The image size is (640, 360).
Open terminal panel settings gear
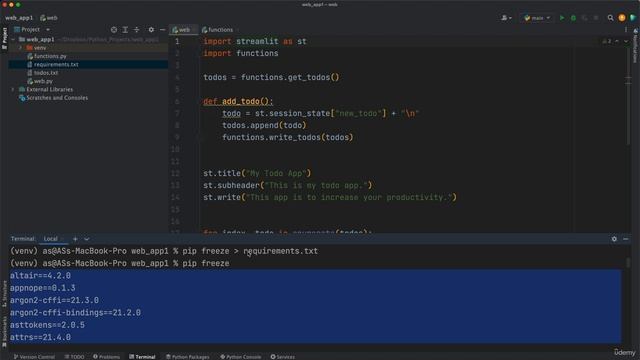pos(614,239)
